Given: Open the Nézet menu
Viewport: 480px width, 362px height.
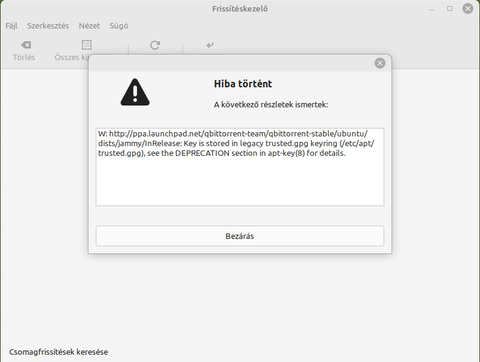Looking at the screenshot, I should pyautogui.click(x=89, y=26).
